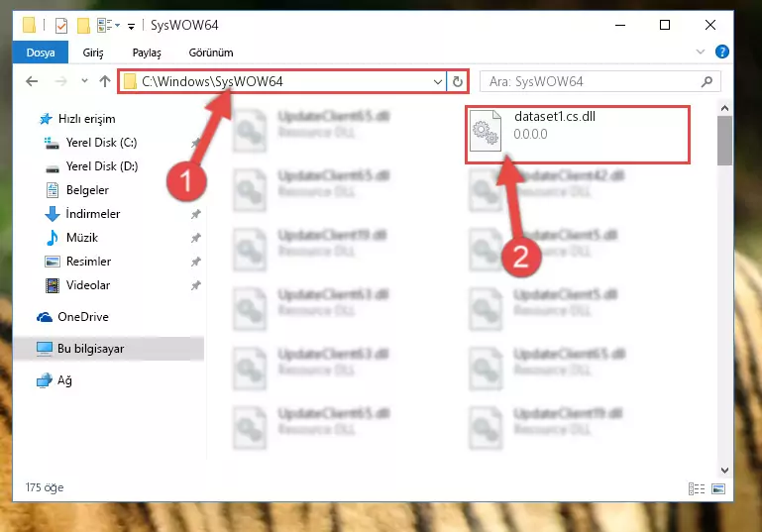Maximize the SysWOW64 window

click(x=665, y=26)
